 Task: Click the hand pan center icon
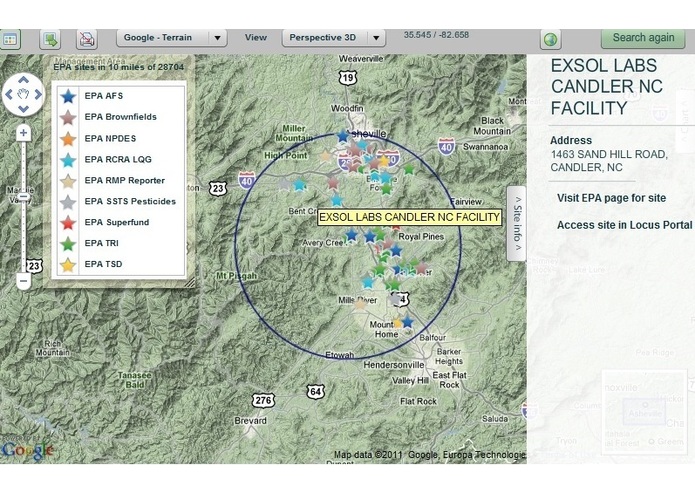click(x=23, y=94)
